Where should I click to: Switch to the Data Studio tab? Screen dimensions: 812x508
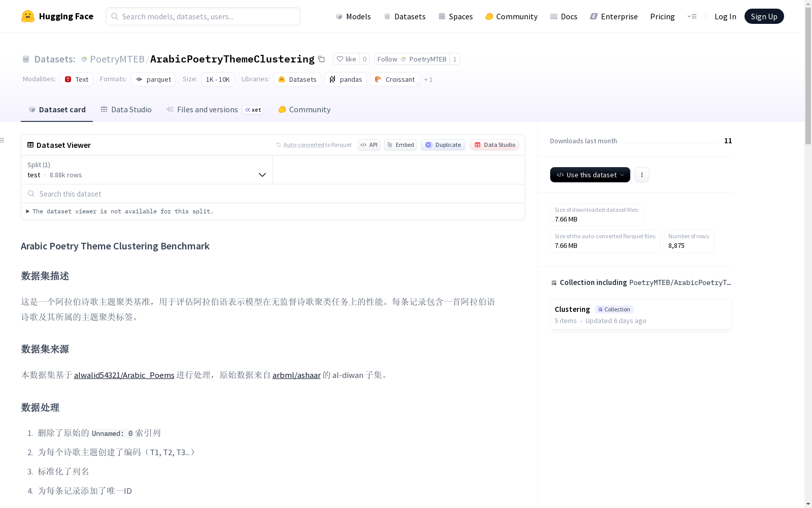click(x=126, y=109)
